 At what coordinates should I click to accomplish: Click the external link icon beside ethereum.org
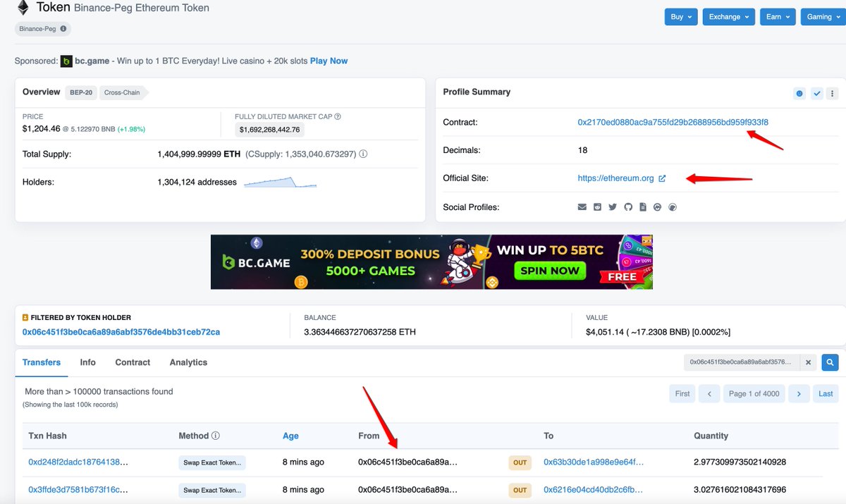[662, 178]
